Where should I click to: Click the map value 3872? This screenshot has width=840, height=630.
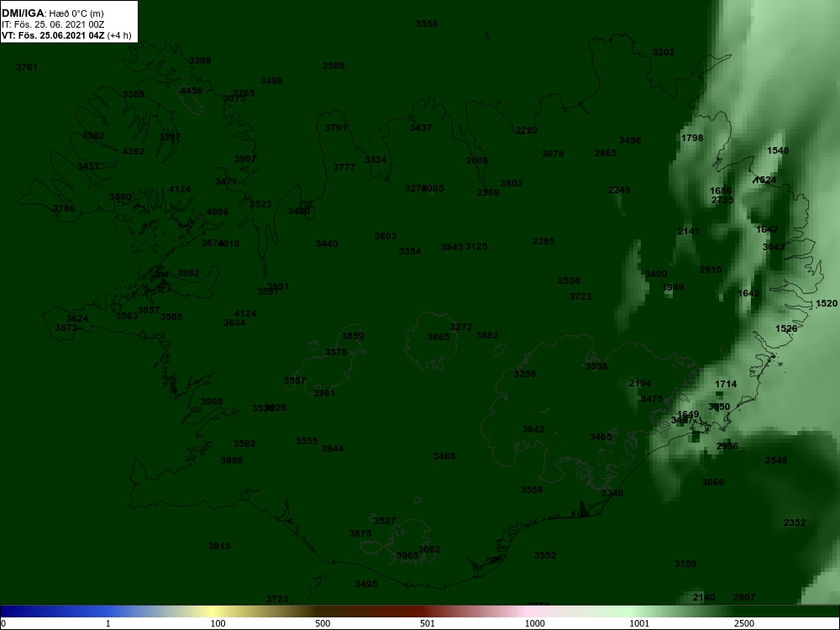[x=66, y=328]
